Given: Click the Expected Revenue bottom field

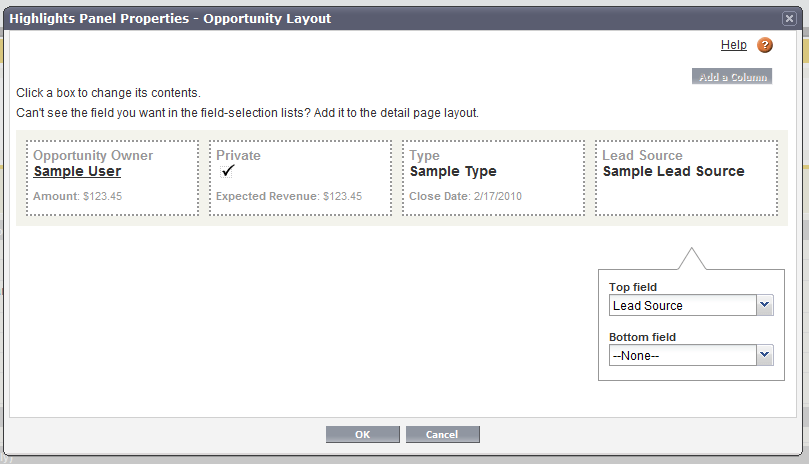Looking at the screenshot, I should coord(289,197).
